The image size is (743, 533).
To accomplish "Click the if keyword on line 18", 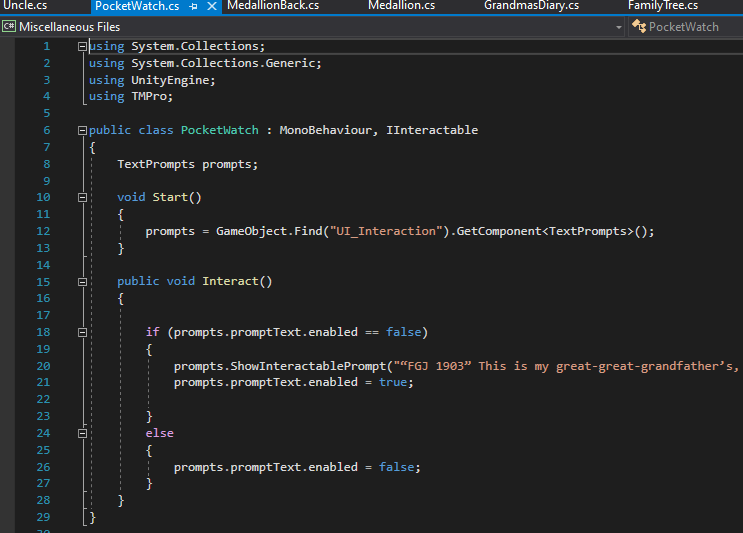I will point(153,332).
